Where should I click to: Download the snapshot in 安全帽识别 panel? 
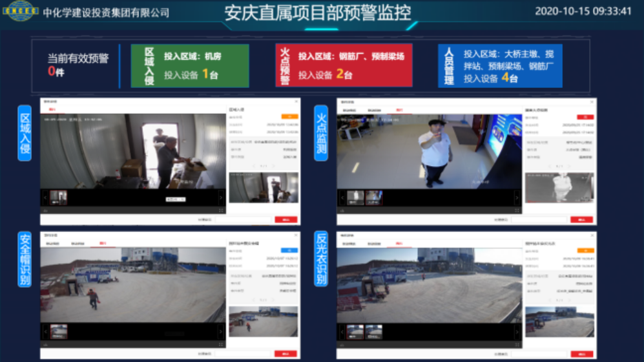(45, 345)
